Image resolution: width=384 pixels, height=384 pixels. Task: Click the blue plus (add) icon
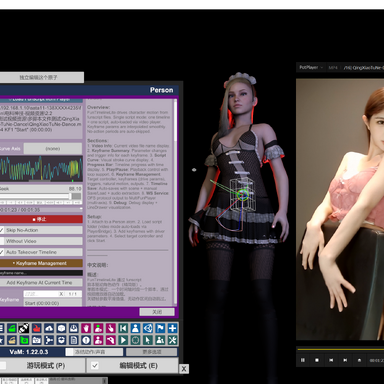point(172,328)
